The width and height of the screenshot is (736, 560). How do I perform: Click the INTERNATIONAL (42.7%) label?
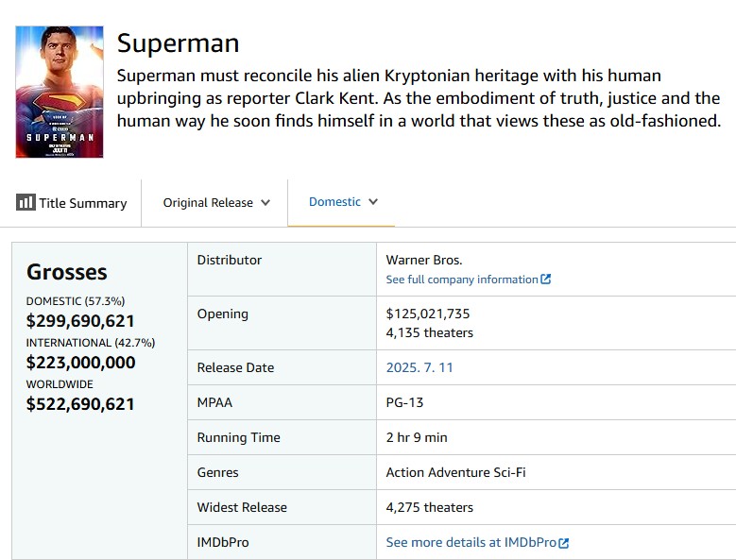(x=91, y=343)
